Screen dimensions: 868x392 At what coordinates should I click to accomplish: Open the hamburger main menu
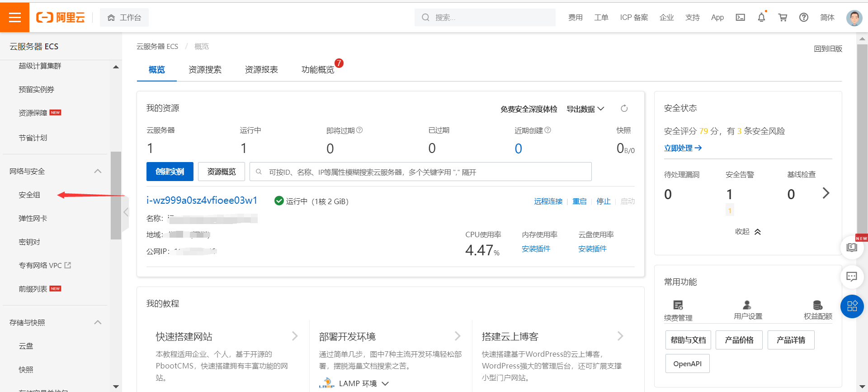click(x=14, y=17)
